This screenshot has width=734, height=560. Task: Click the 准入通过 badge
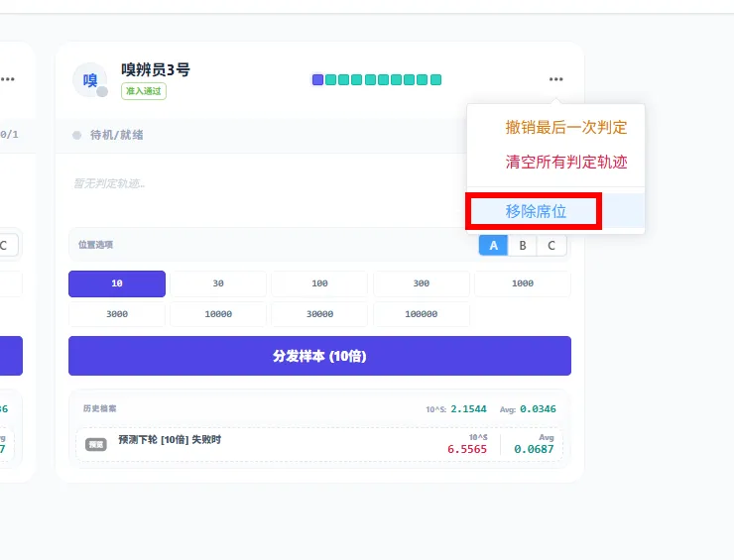[x=144, y=91]
